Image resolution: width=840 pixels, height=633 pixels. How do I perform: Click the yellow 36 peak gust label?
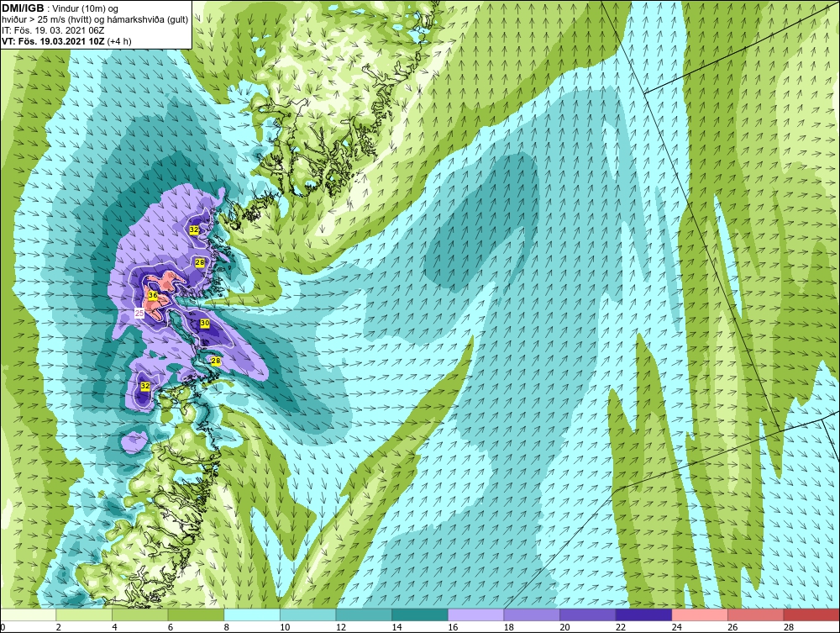click(x=153, y=295)
